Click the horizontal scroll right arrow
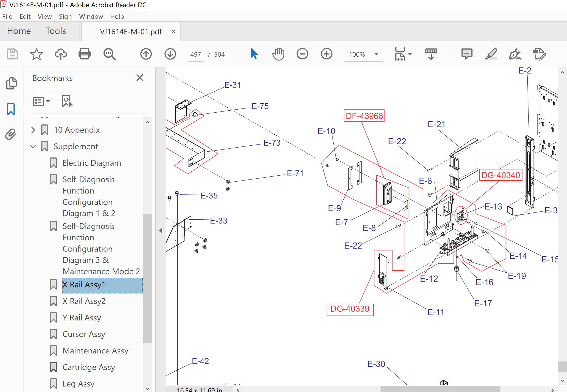567x392 pixels. [552, 390]
